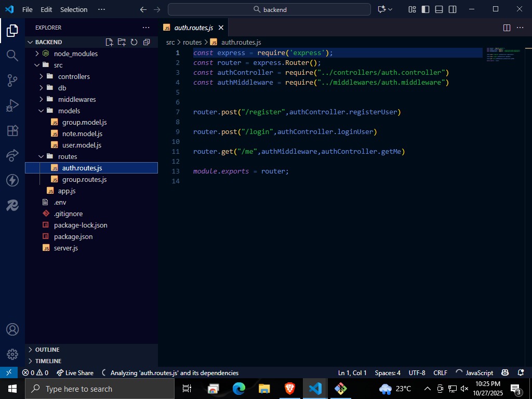This screenshot has width=532, height=399.
Task: Split the editor using the titlebar icon
Action: coord(506,28)
